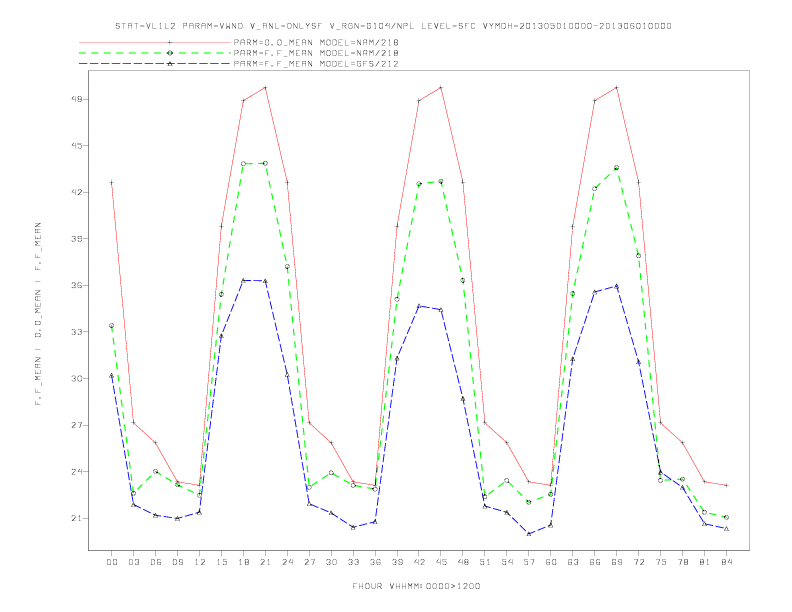This screenshot has width=792, height=612.
Task: Click y-axis tick value 39
Action: pyautogui.click(x=76, y=238)
